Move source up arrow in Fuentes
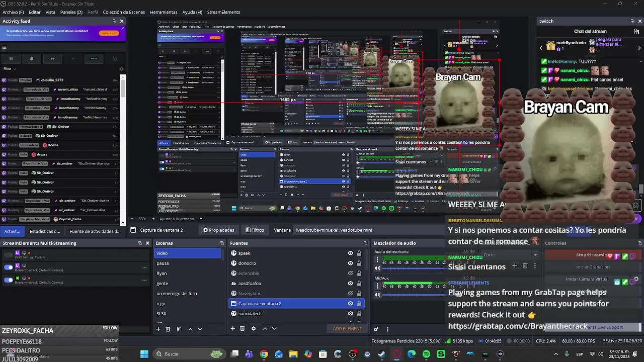The width and height of the screenshot is (644, 362). (265, 328)
